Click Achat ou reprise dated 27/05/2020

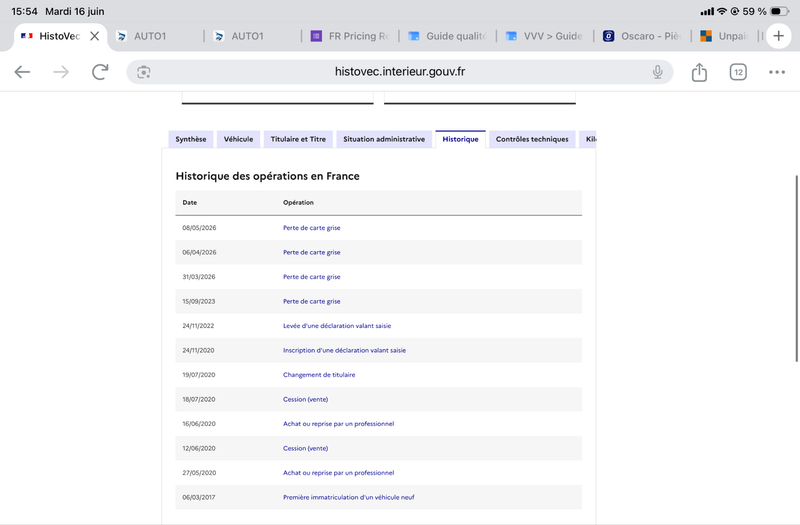[x=338, y=473]
